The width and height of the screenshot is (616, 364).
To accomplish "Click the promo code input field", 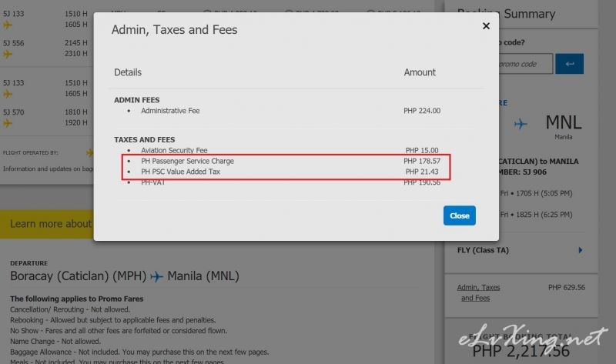I will (524, 64).
